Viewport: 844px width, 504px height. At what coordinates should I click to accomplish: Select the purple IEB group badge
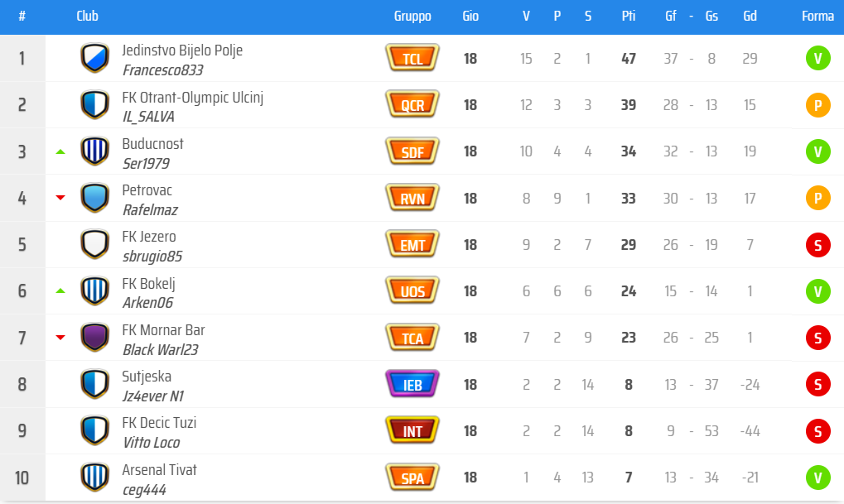pos(412,384)
